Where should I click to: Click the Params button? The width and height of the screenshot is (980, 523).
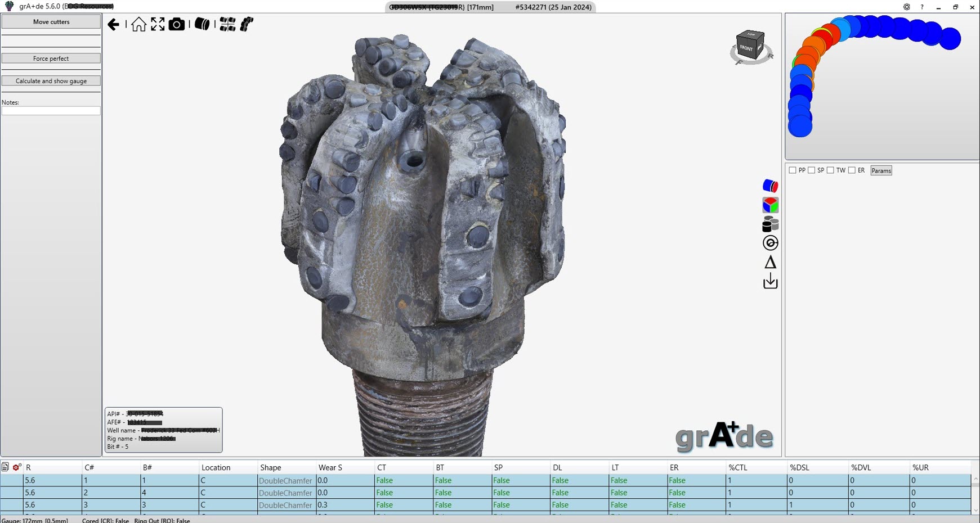[x=881, y=170]
